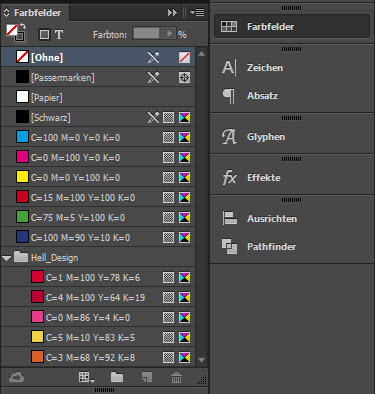Viewport: 375px width, 394px height.
Task: Select the [Passermarken] swatch
Action: pos(98,77)
